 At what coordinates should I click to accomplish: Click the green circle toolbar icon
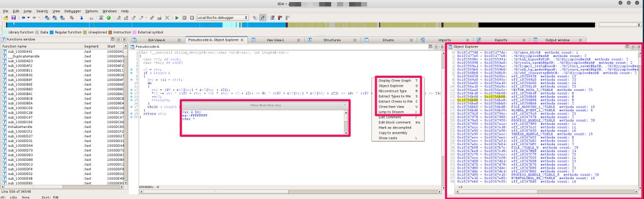pos(108,18)
